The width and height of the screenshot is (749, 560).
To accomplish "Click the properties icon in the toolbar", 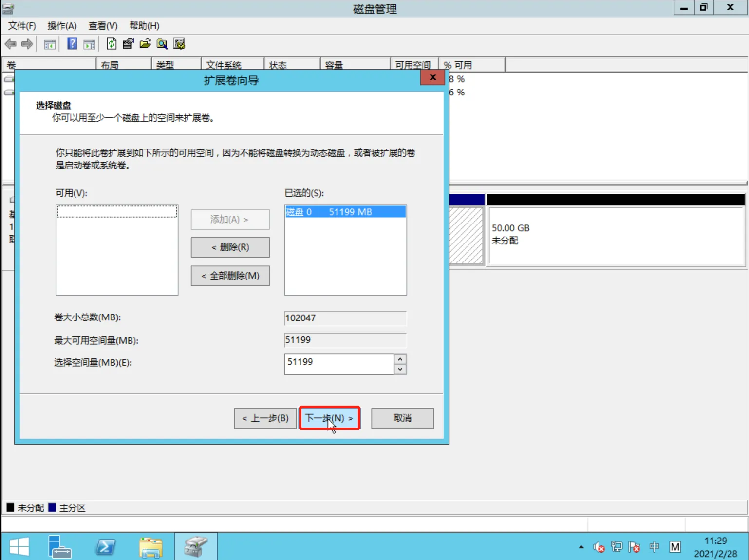I will coord(128,44).
